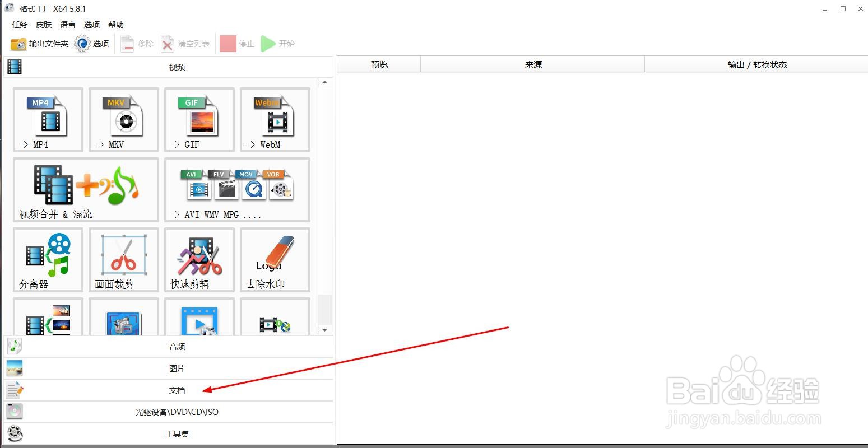Open the 去除水印 watermark removal tool
This screenshot has height=448, width=868.
pos(275,260)
